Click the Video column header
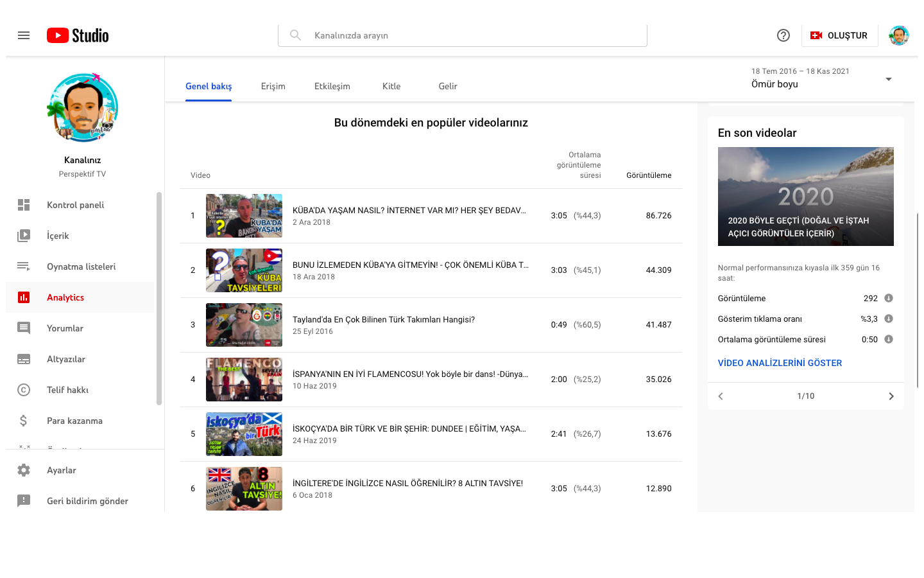Viewport: 924px width, 578px height. tap(200, 175)
